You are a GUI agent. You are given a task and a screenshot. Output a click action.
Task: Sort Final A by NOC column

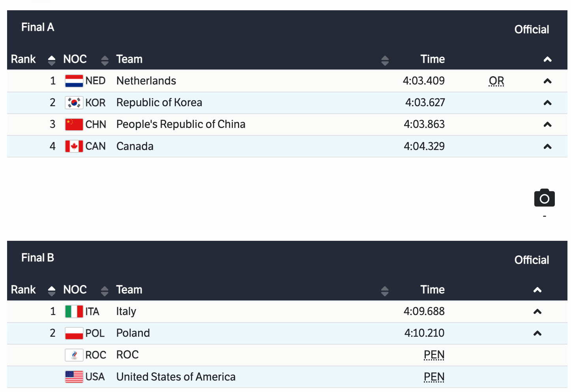pos(105,60)
